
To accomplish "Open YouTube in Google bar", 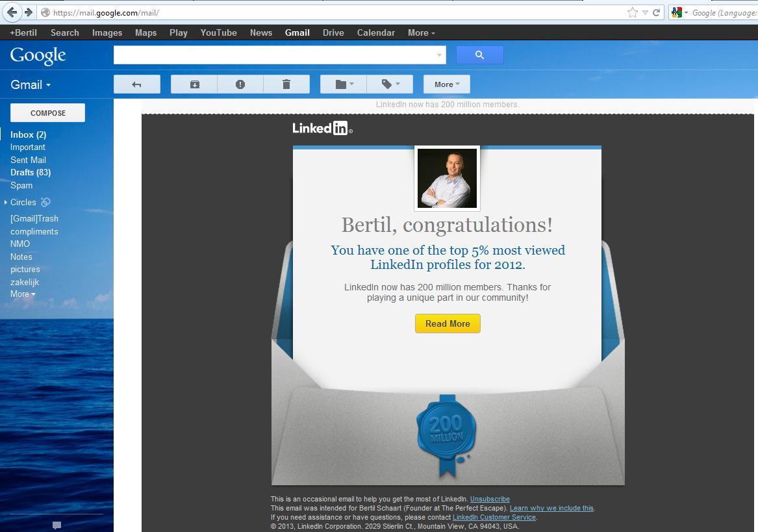I will 218,32.
